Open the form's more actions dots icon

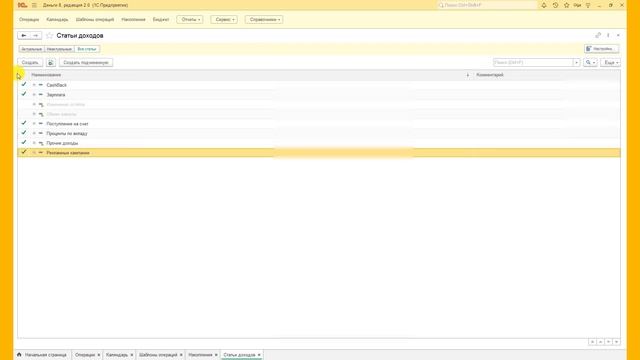pyautogui.click(x=608, y=36)
